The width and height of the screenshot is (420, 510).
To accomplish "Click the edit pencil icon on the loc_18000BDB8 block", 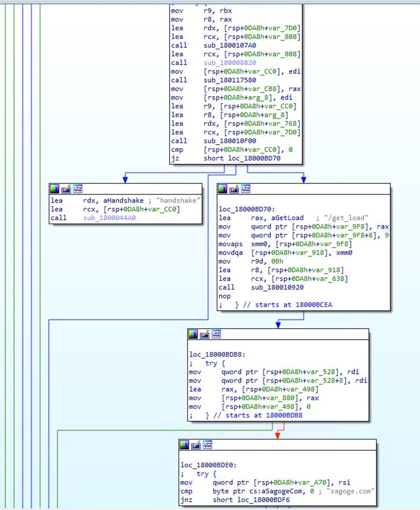I will click(x=204, y=334).
